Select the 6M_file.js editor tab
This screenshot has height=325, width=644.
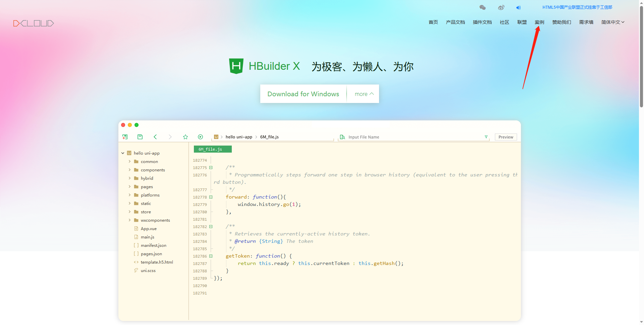213,149
